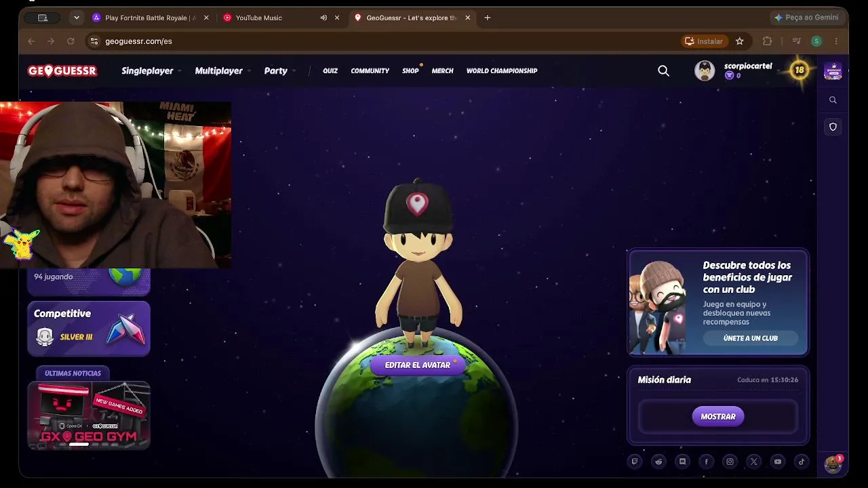Open the Facebook social link icon
The height and width of the screenshot is (488, 868).
[x=706, y=462]
